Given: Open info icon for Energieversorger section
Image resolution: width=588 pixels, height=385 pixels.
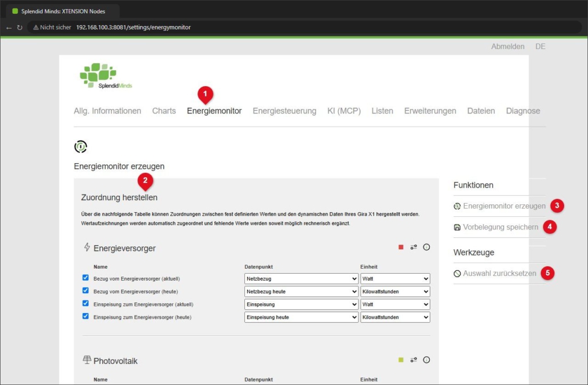Looking at the screenshot, I should [x=426, y=247].
